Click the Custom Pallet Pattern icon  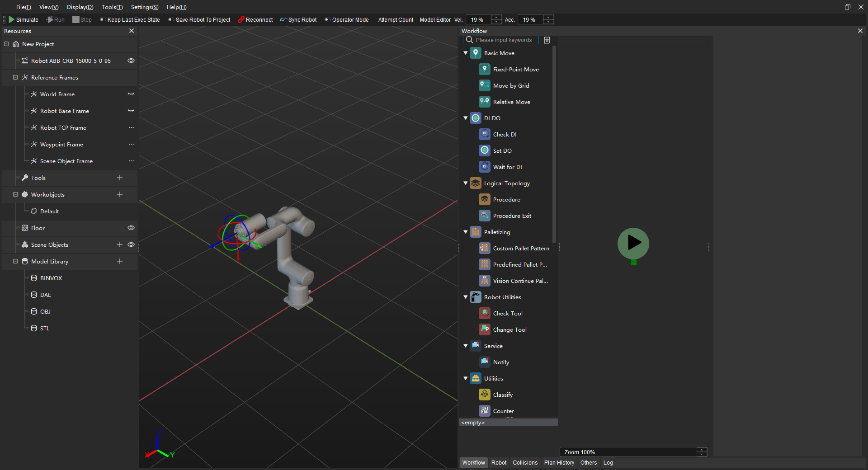point(484,248)
